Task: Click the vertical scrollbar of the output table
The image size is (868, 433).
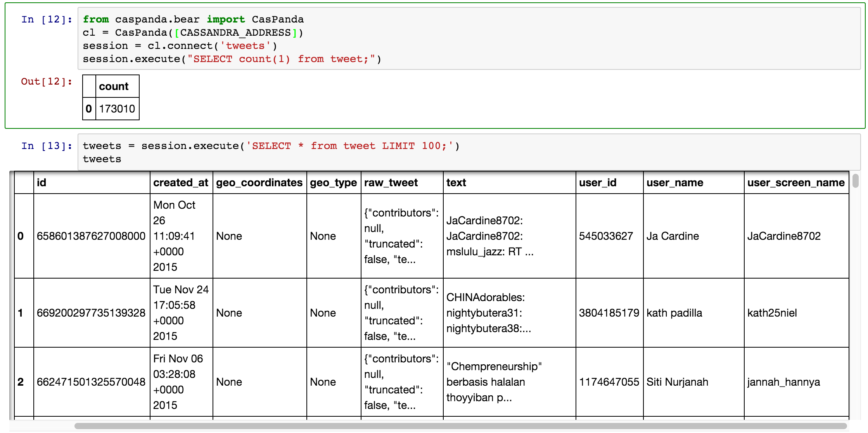Action: [x=855, y=181]
